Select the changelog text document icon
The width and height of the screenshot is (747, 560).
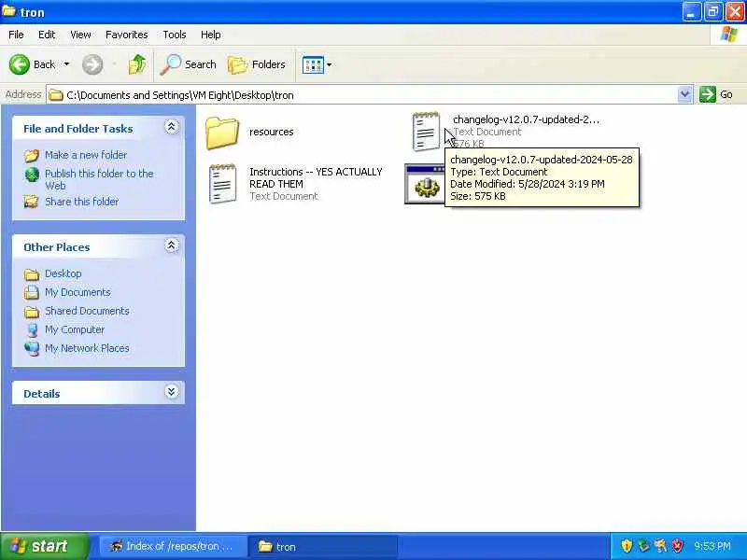click(426, 132)
